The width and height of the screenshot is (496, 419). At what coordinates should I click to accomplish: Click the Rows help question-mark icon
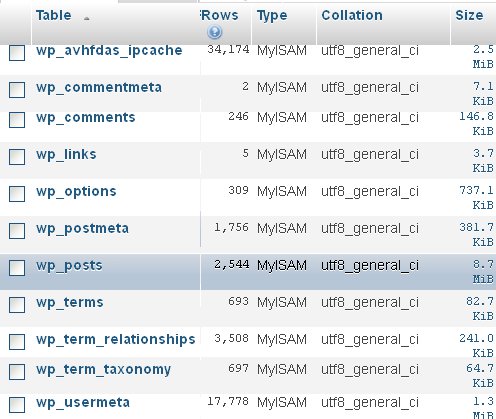point(214,32)
